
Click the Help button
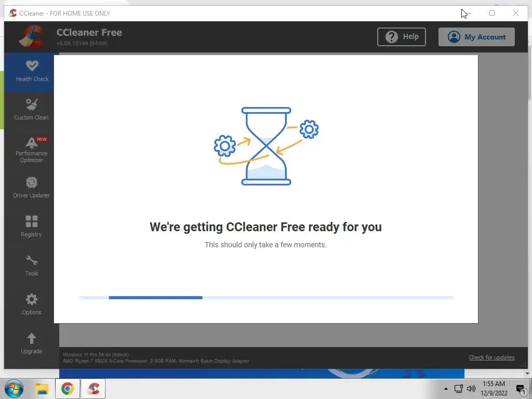click(x=402, y=37)
